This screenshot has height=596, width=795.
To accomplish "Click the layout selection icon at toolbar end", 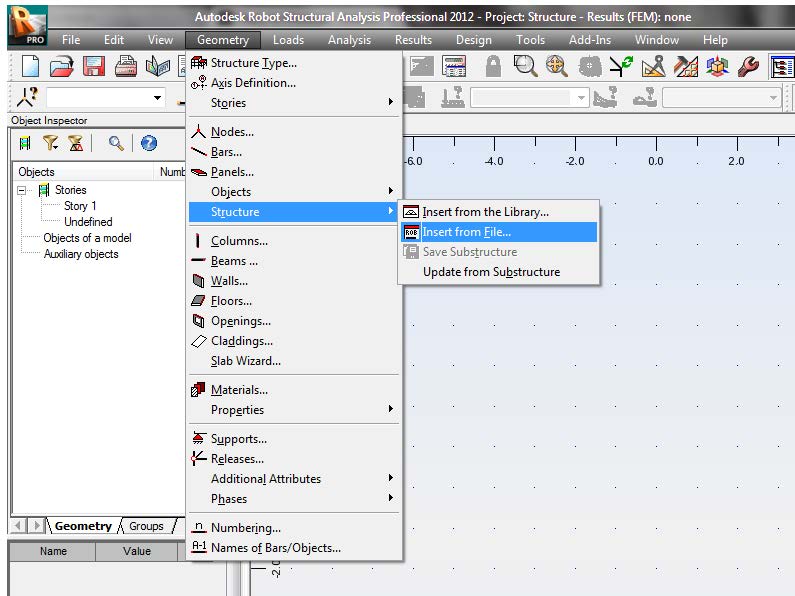I will [x=781, y=66].
